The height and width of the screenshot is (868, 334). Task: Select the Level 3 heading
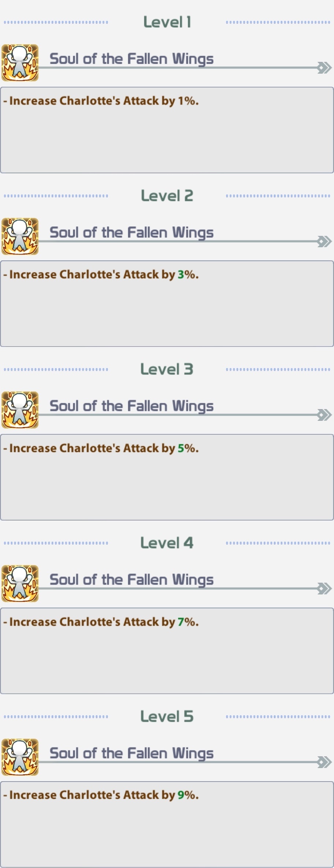pos(167,369)
